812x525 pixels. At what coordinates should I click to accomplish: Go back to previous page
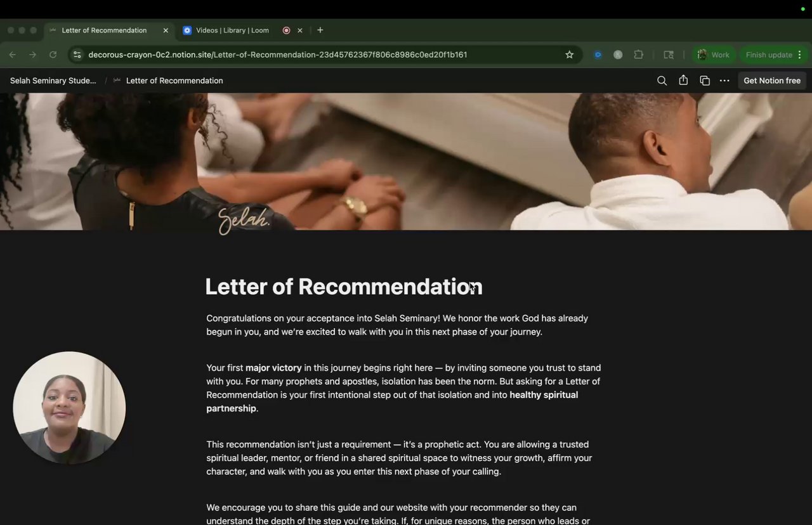13,55
